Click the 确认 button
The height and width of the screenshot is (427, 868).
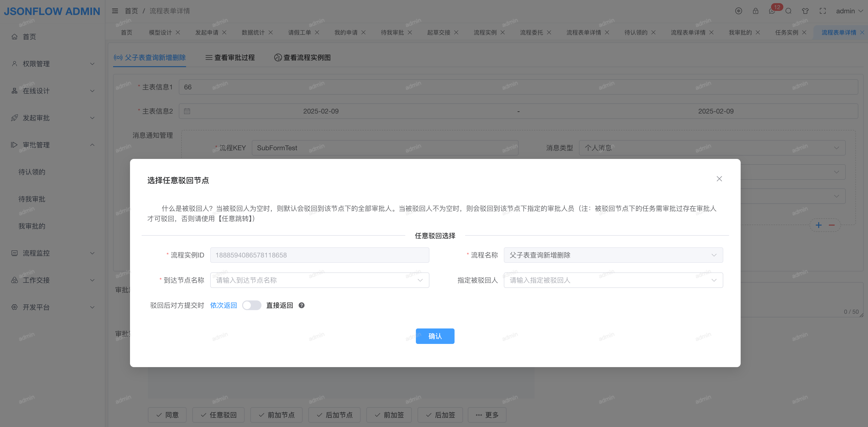click(x=435, y=336)
